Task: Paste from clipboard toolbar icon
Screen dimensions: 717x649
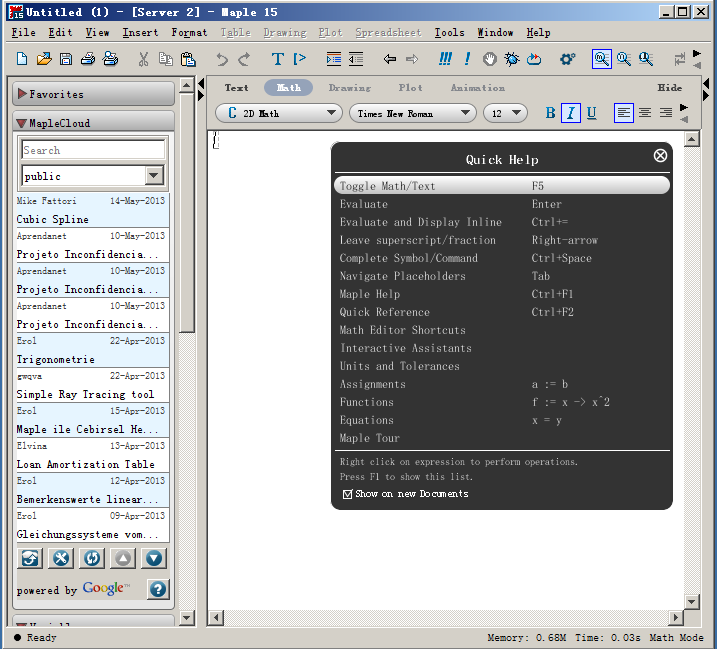Action: click(188, 59)
